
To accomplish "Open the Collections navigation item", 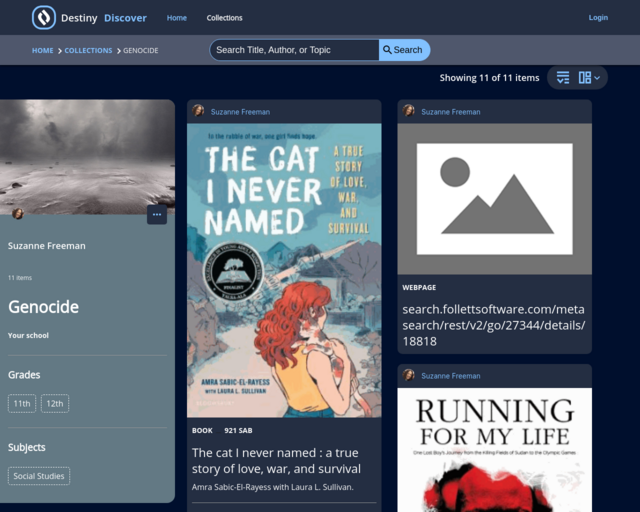I will click(224, 18).
